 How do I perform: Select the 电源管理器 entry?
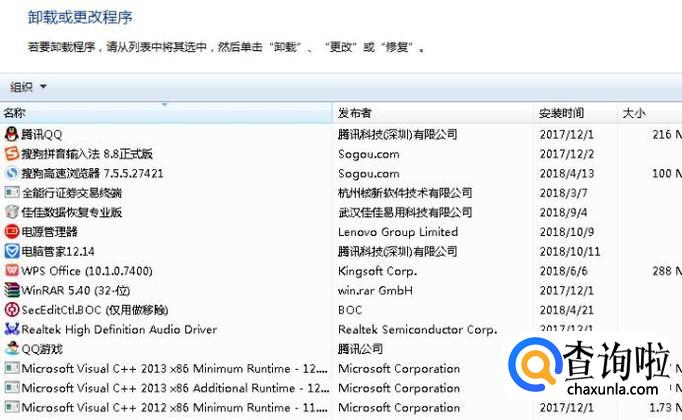pos(50,232)
